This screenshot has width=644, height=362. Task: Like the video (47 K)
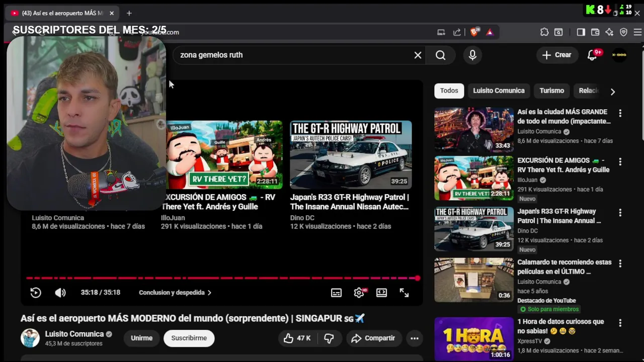click(298, 338)
